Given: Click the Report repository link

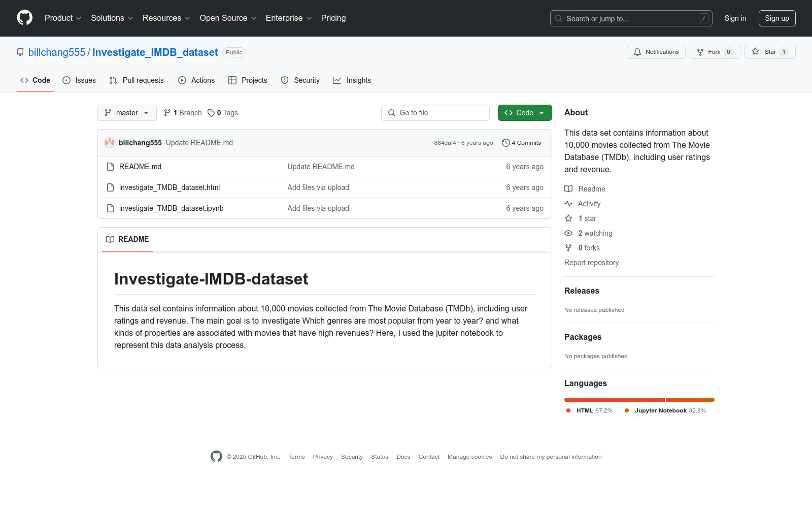Looking at the screenshot, I should [x=592, y=263].
